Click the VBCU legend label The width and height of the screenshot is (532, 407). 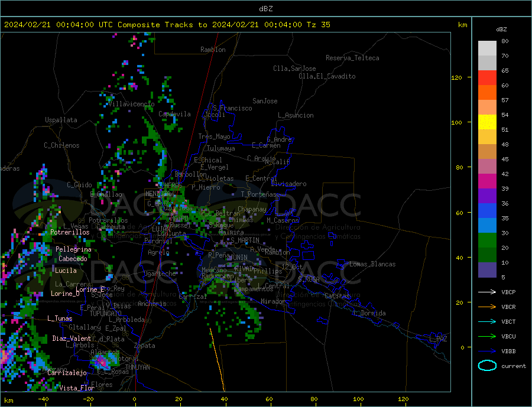pos(508,337)
